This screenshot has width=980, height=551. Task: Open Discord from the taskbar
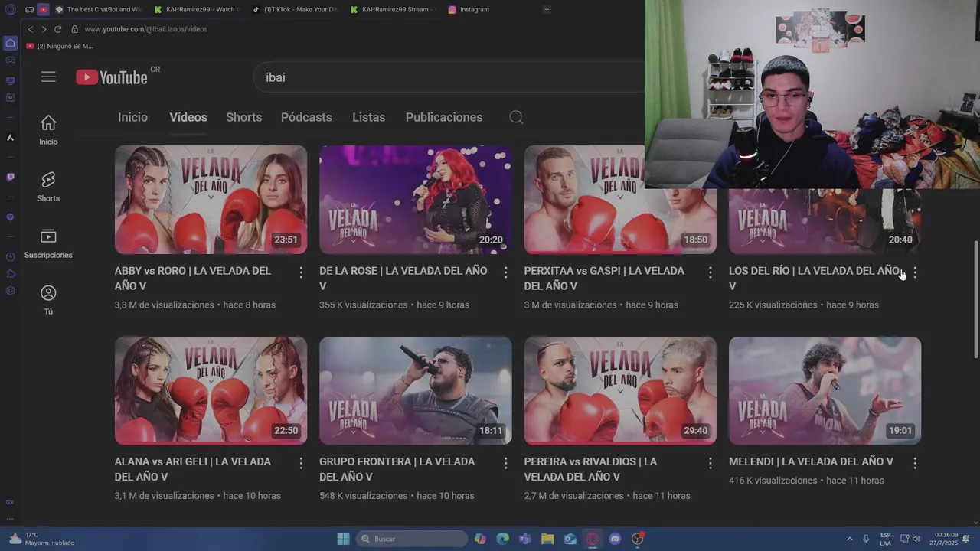(615, 539)
